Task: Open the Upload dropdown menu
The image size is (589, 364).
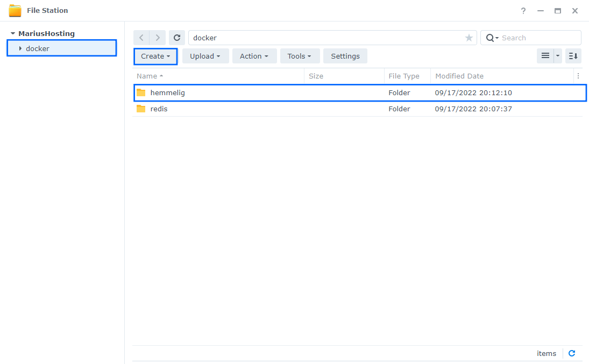Action: click(205, 56)
